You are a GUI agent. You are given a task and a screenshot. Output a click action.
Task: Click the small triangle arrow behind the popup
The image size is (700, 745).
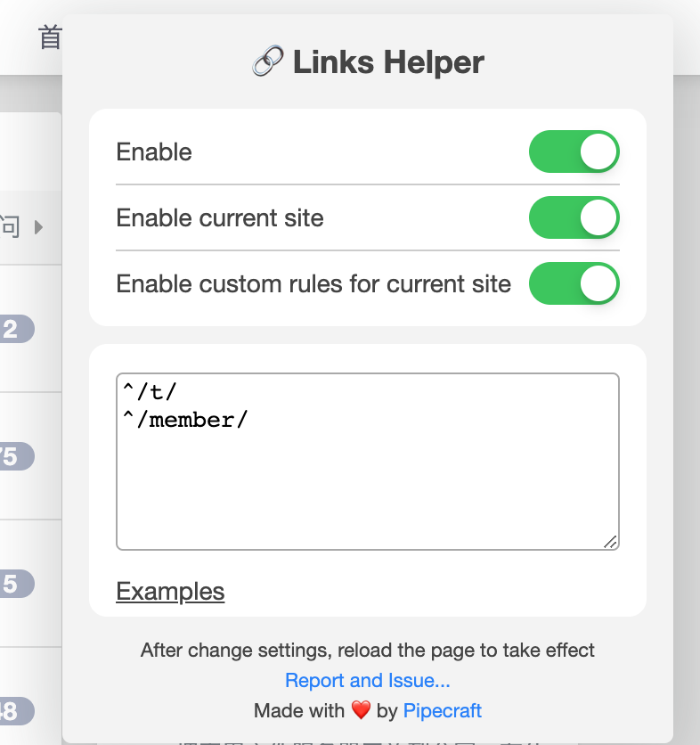[38, 227]
